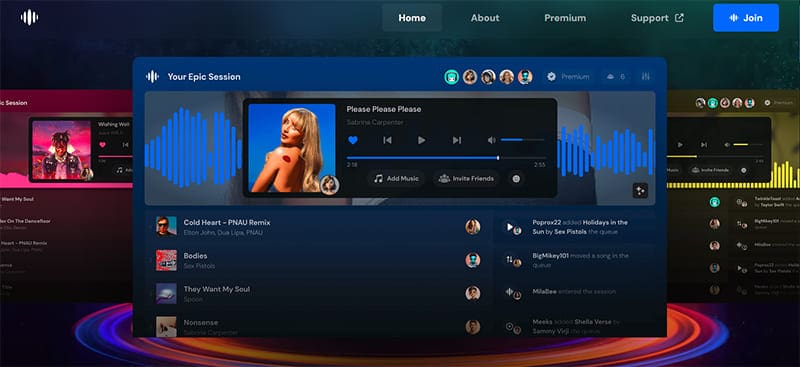Click the blue Join button

746,18
